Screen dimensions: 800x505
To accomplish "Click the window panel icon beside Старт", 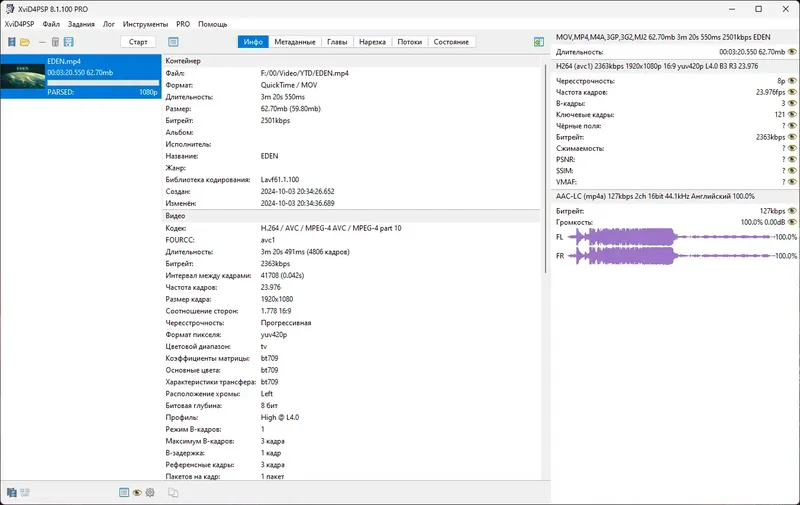I will [173, 42].
